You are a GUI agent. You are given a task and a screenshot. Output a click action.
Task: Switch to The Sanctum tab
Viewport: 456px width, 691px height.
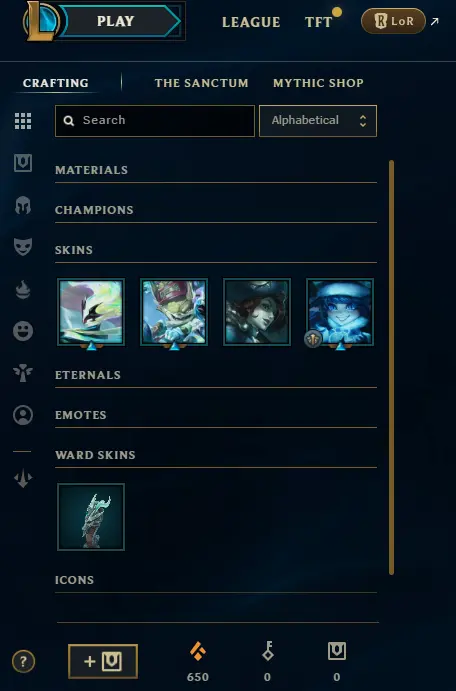pos(201,83)
